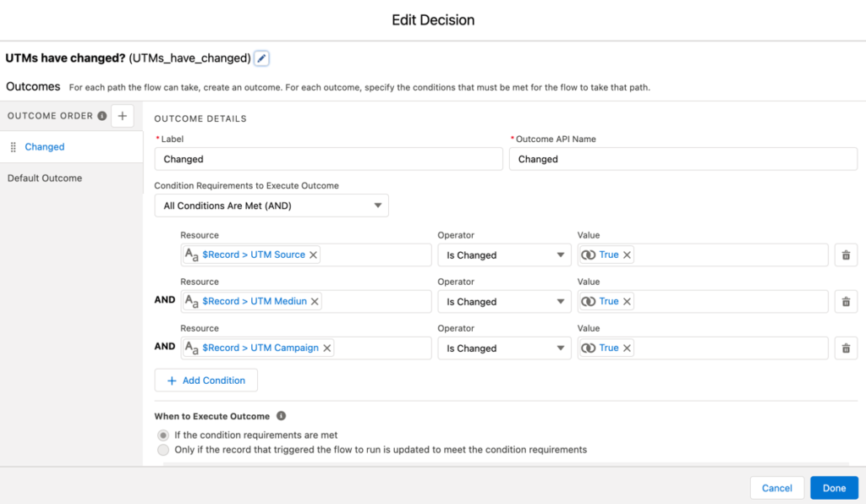Click the drag handle beside Changed outcome
This screenshot has width=866, height=504.
[15, 146]
